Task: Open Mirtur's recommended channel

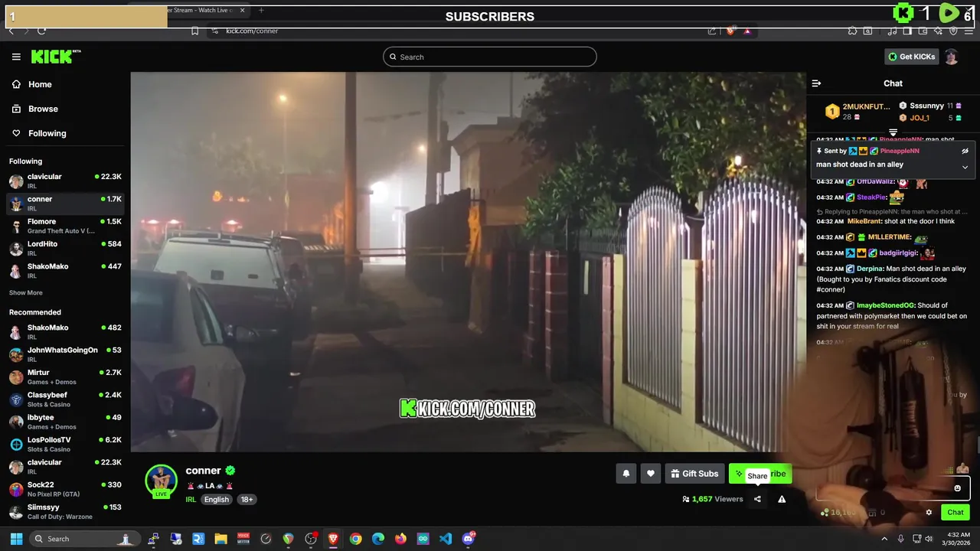Action: 65,377
